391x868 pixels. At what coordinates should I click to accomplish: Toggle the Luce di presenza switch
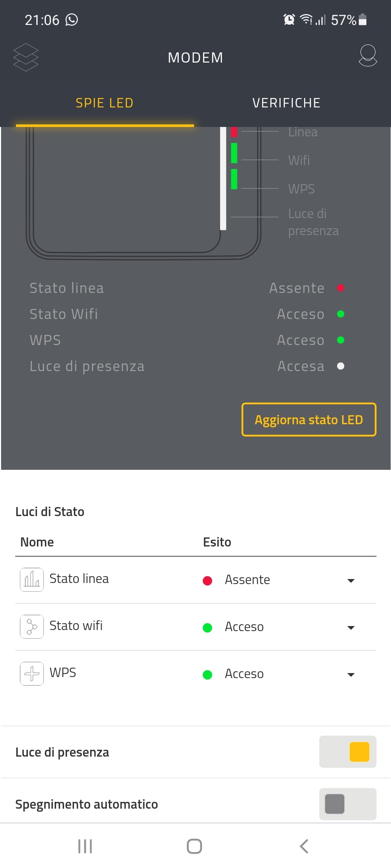click(x=348, y=752)
